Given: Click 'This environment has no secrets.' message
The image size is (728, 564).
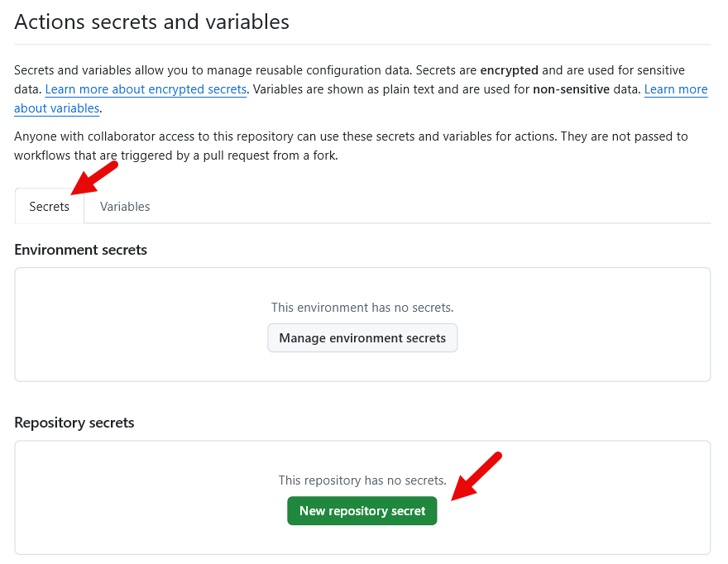Looking at the screenshot, I should click(362, 308).
